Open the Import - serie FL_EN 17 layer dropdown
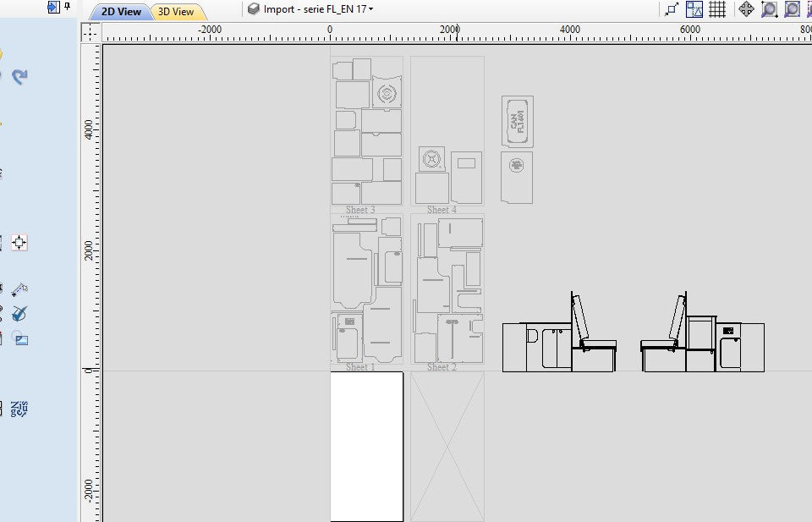Image resolution: width=812 pixels, height=522 pixels. click(x=312, y=9)
